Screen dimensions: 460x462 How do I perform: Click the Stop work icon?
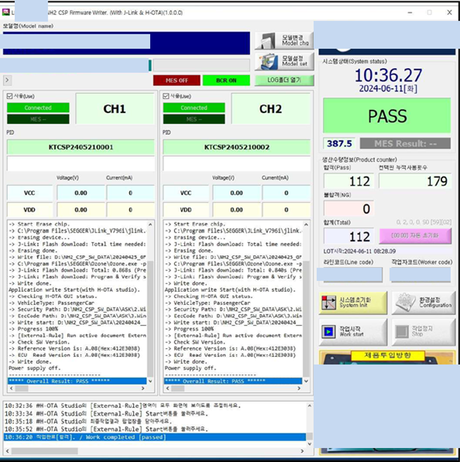402,331
